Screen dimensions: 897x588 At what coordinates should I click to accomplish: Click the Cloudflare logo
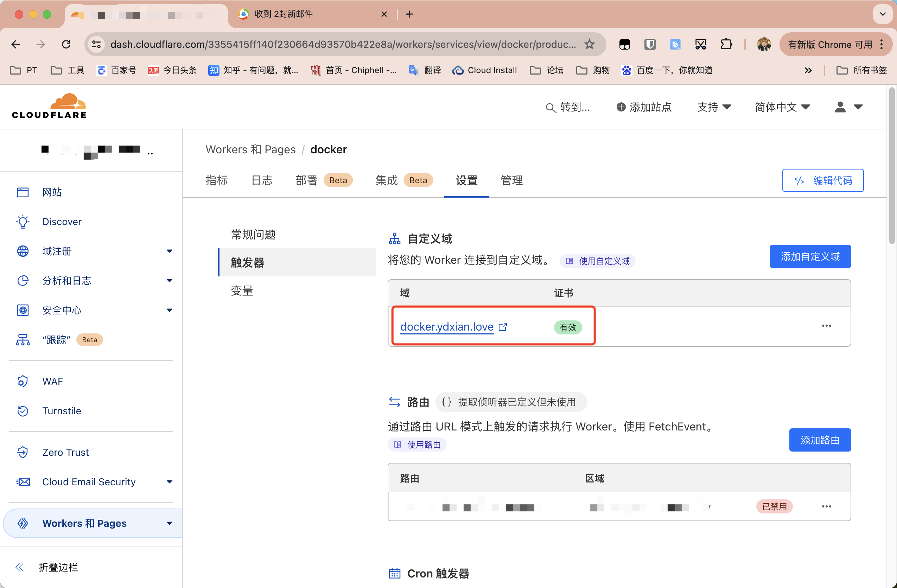[x=49, y=106]
